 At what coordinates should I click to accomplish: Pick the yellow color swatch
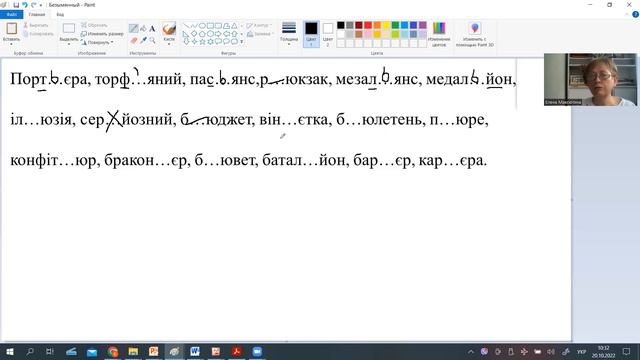point(386,25)
